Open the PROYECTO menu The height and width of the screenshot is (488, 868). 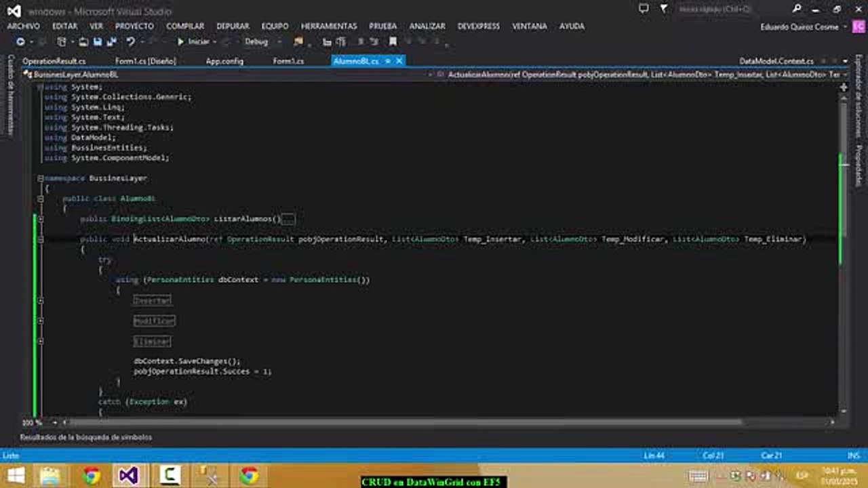coord(134,26)
